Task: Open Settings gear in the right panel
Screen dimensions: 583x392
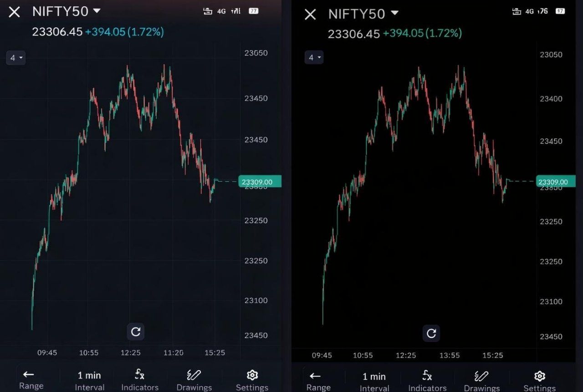Action: 539,376
